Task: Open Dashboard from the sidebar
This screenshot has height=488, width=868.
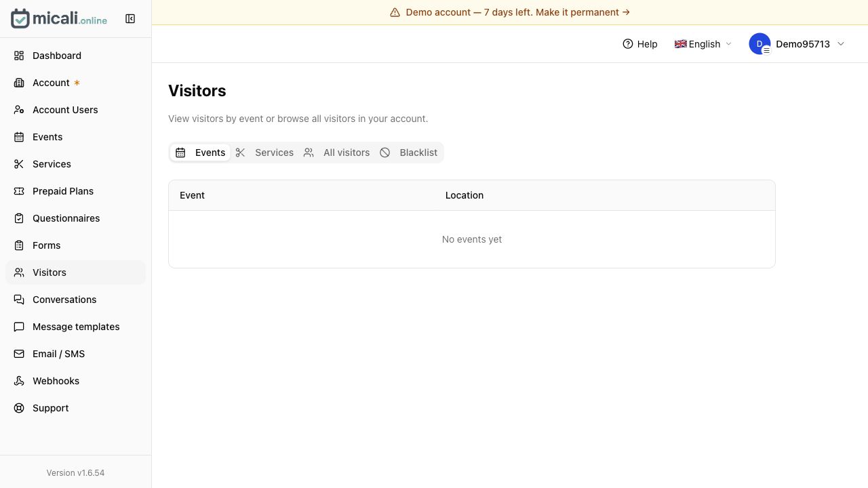Action: pyautogui.click(x=75, y=56)
